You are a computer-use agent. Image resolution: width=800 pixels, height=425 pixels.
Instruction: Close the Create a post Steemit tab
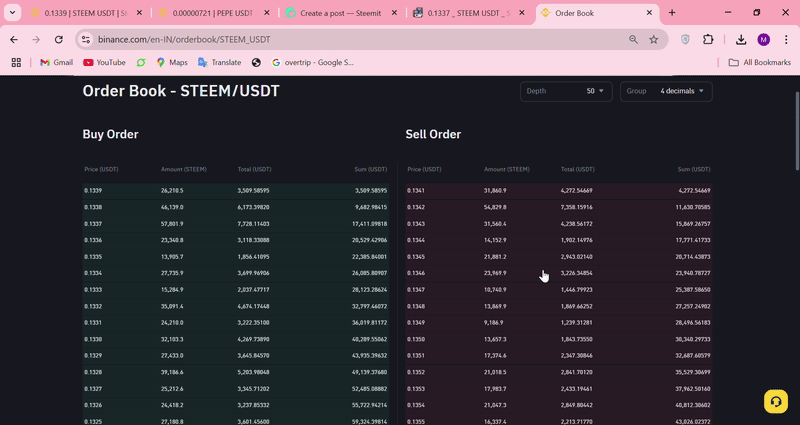point(394,13)
